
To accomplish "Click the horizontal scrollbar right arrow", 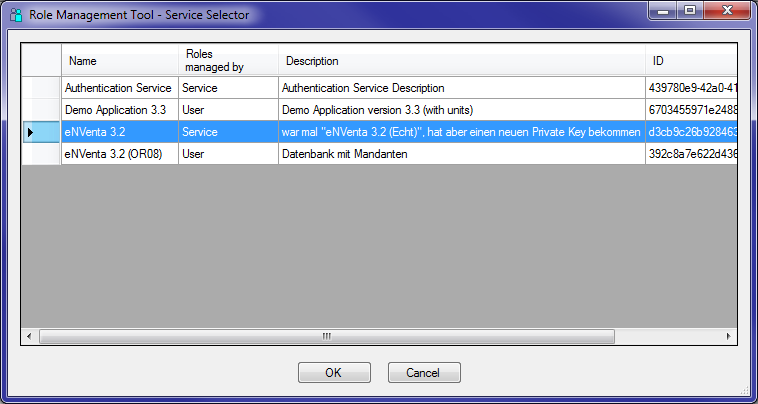I will pos(729,336).
